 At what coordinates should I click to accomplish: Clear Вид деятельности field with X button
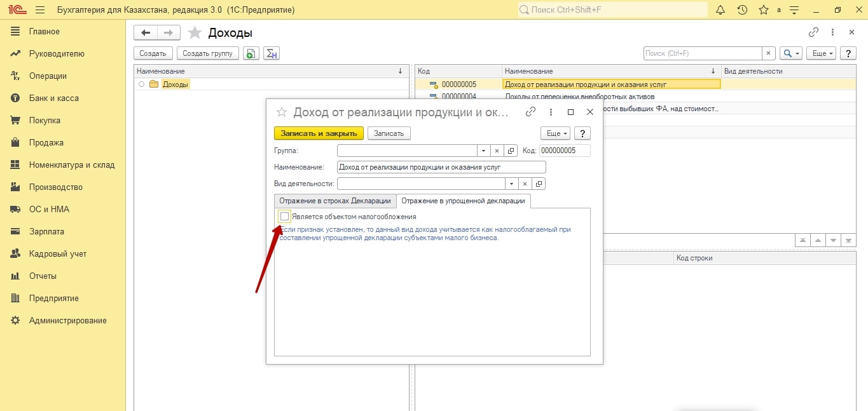click(x=525, y=184)
